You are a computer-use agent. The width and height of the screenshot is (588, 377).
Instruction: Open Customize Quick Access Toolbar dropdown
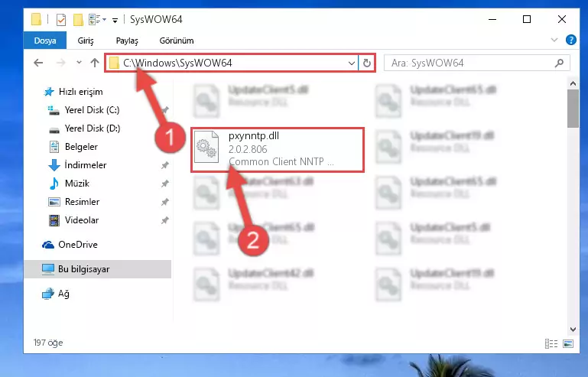pyautogui.click(x=115, y=20)
